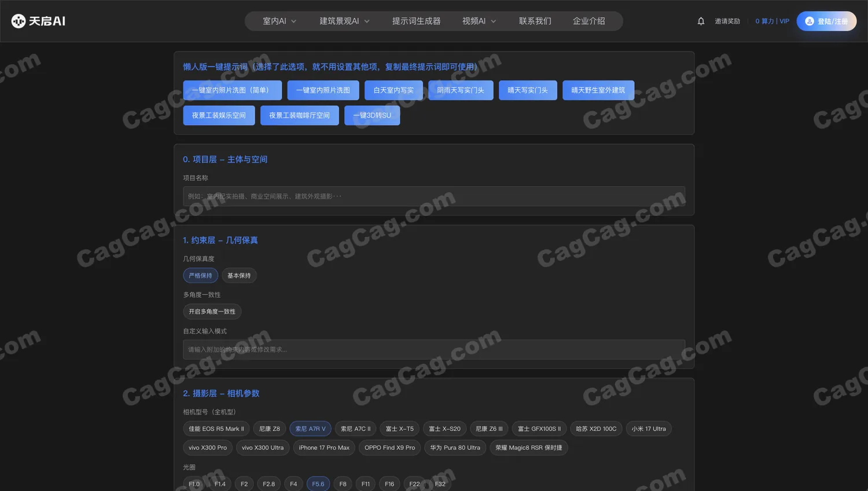Click the 晴天写实门头 preset button

[x=528, y=90]
